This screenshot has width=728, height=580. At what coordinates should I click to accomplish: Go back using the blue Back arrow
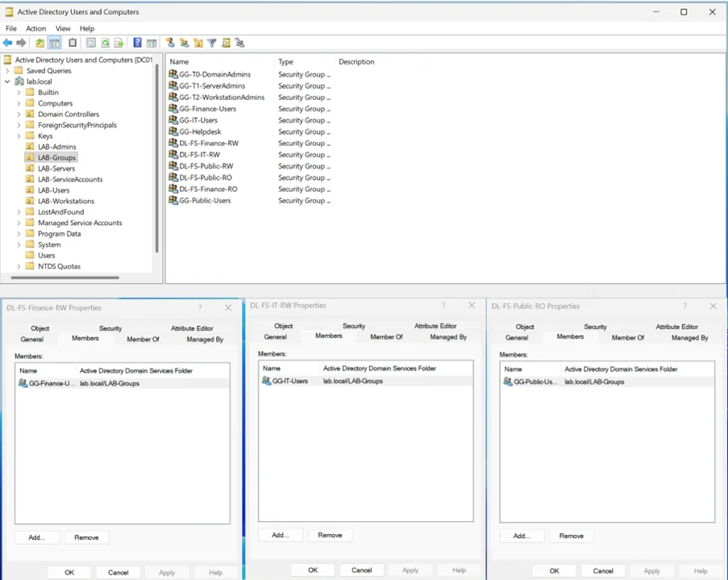coord(7,43)
